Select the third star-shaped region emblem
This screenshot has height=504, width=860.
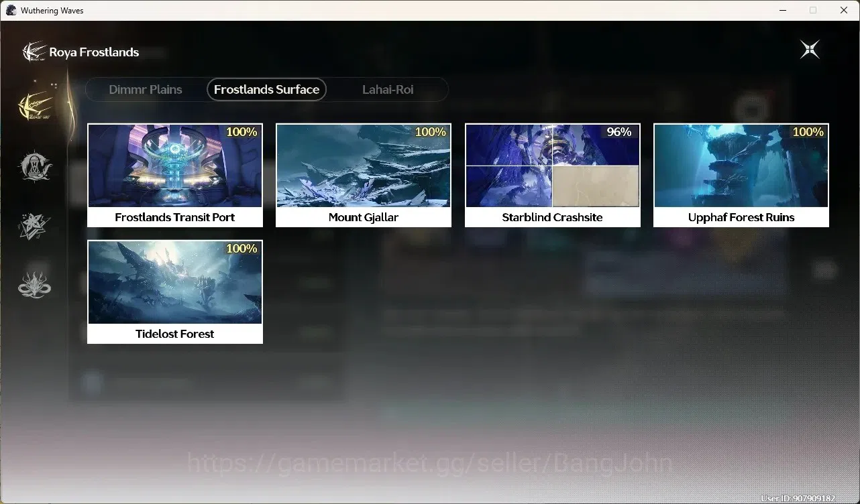coord(35,226)
